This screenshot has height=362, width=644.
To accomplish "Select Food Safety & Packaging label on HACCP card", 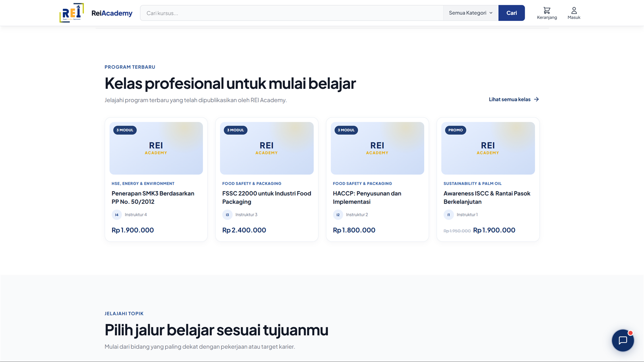I will [362, 183].
